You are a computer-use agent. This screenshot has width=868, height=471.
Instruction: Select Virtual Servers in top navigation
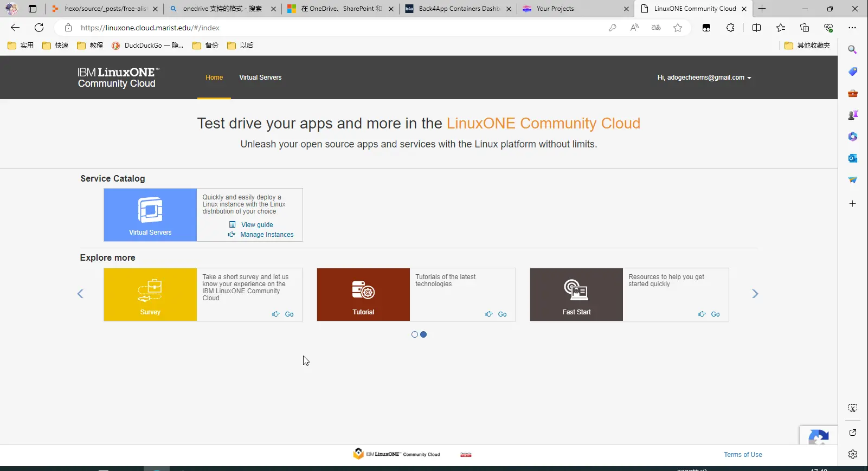click(x=260, y=78)
